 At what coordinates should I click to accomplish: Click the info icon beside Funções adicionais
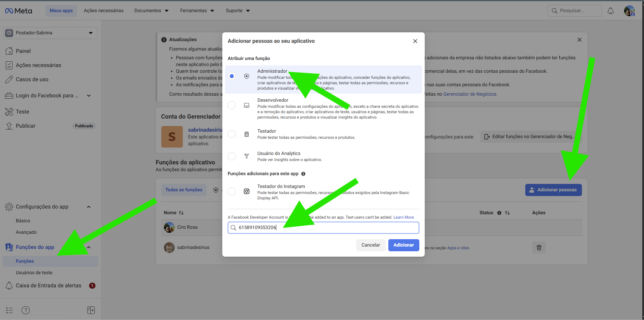click(303, 174)
